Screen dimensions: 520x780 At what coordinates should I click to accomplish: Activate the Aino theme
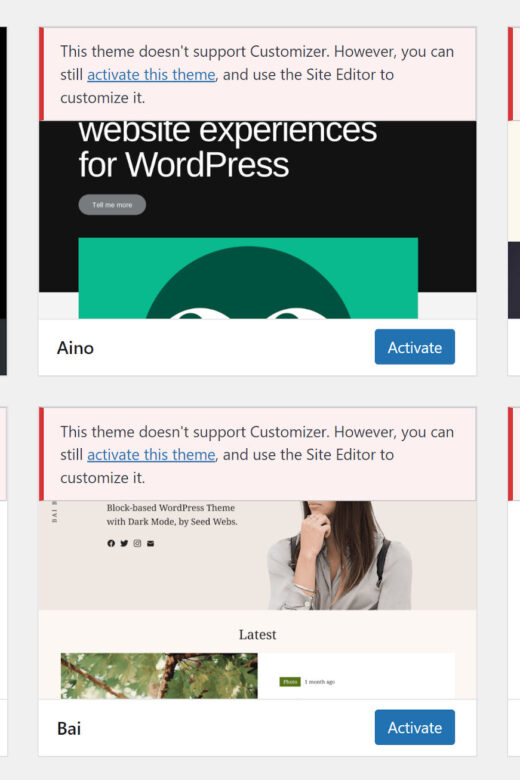pos(415,347)
